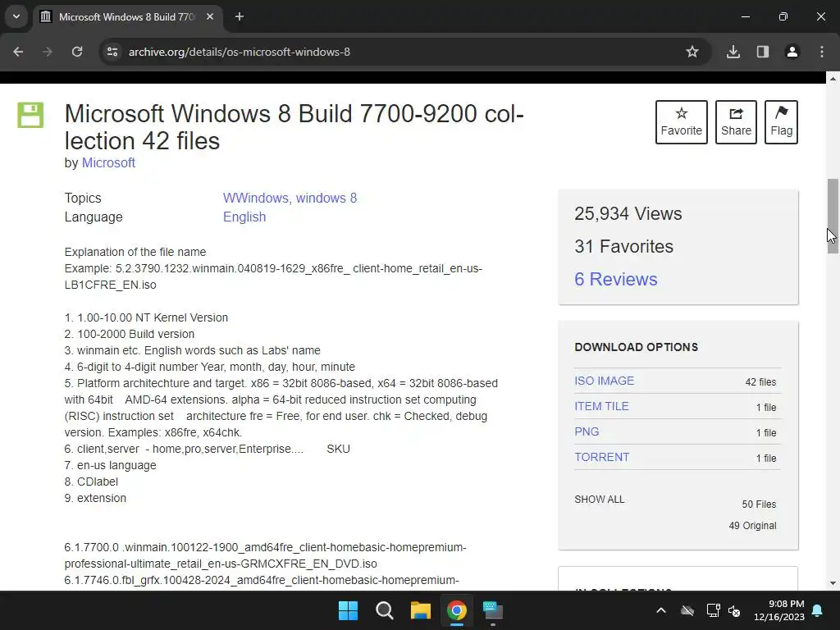Click the OneDrive cloud tray icon
This screenshot has height=630, width=840.
tap(687, 610)
